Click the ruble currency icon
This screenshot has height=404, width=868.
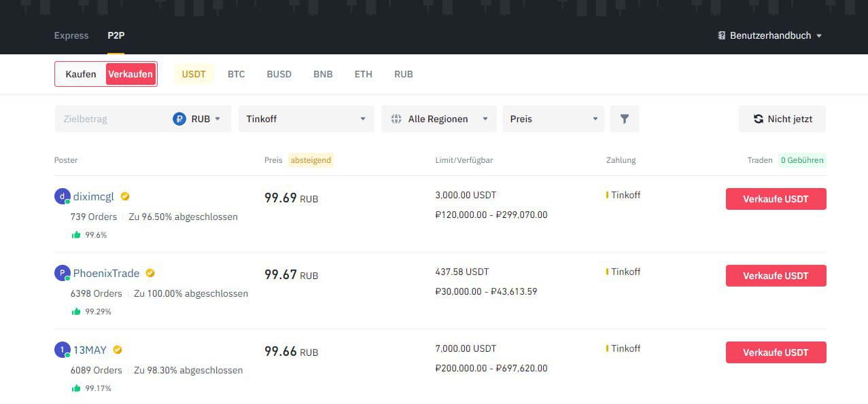(x=179, y=119)
